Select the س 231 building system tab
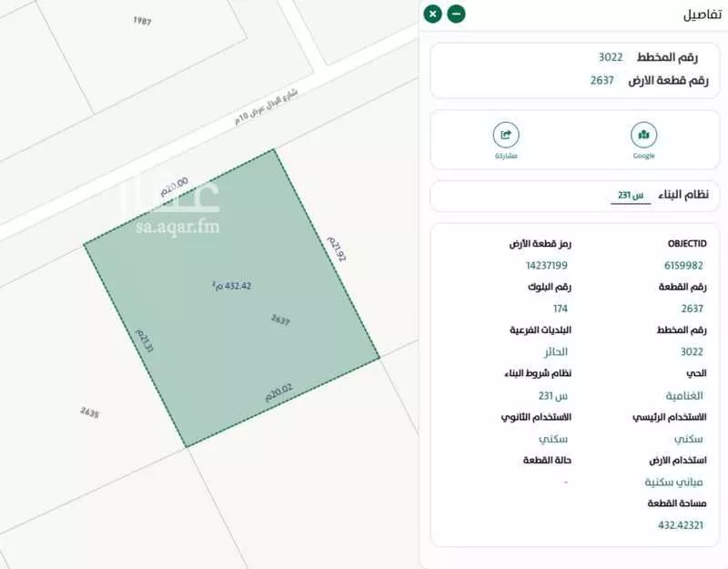The width and height of the screenshot is (728, 569). [x=631, y=195]
